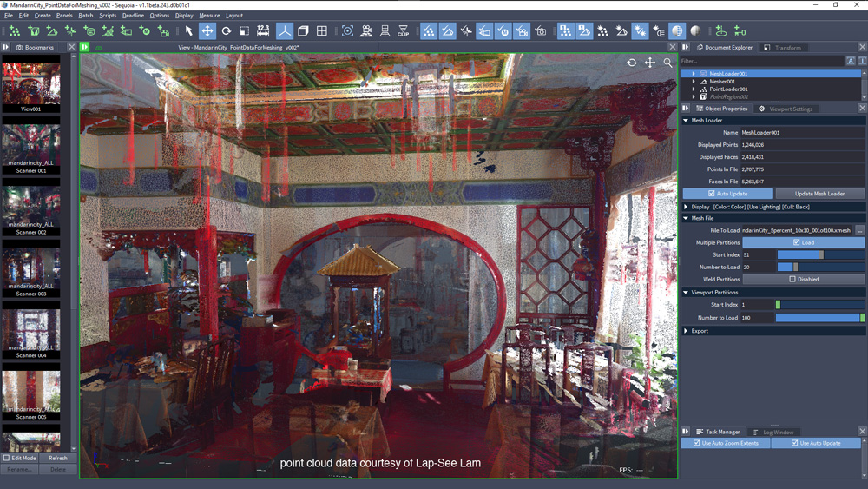Switch to the Viewport Settings tab
The height and width of the screenshot is (489, 868).
point(785,109)
